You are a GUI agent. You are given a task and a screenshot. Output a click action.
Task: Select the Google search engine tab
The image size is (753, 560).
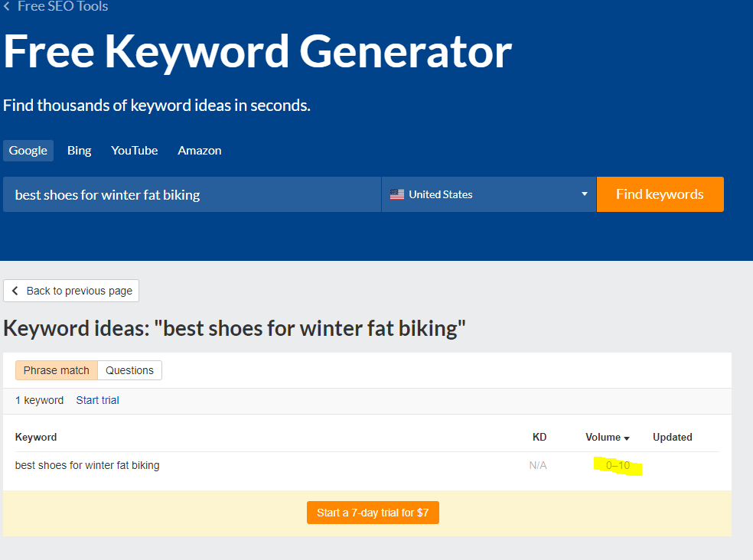point(28,150)
